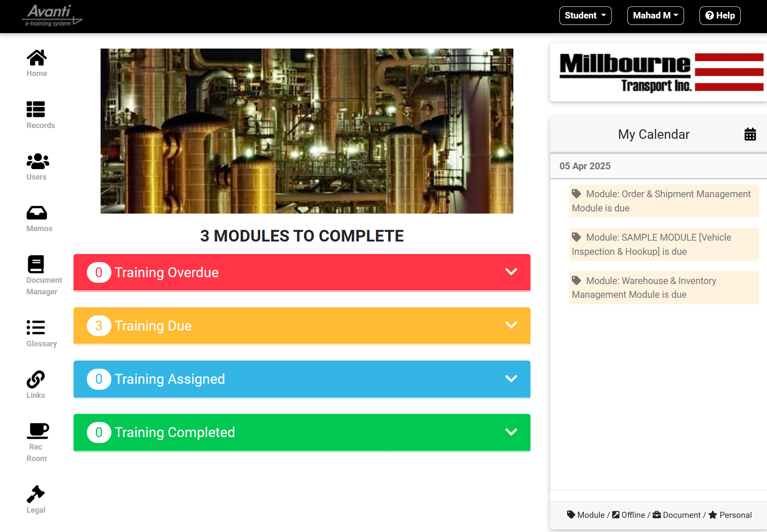
Task: Click the Users menu label
Action: tap(37, 177)
